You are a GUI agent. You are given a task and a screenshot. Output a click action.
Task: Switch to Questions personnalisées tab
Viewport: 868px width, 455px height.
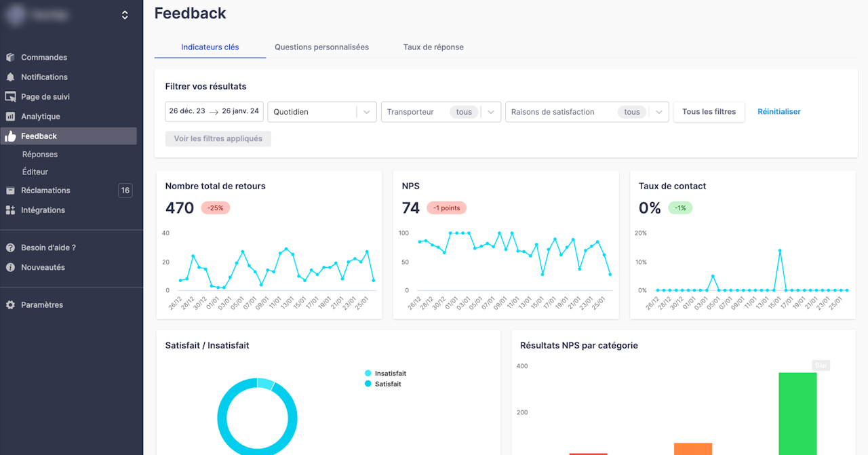(x=321, y=47)
